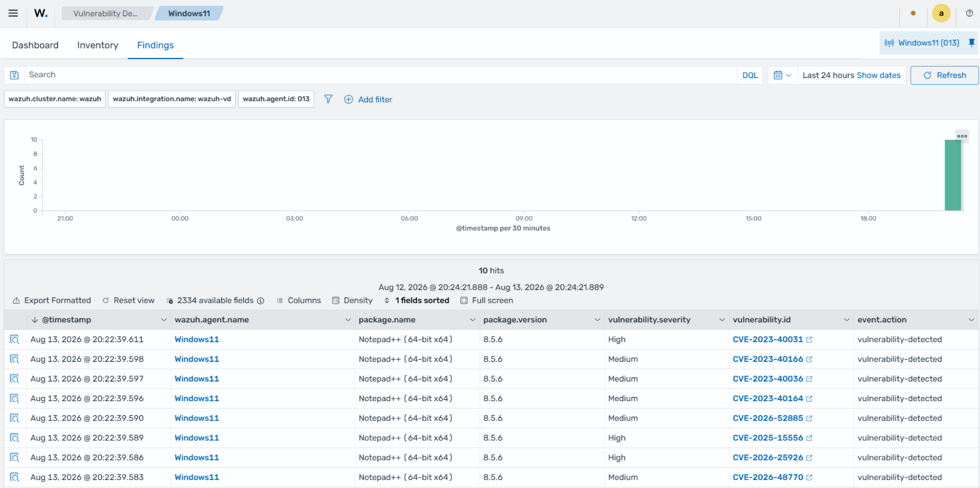Open the calendar quick date menu
980x488 pixels.
coord(782,75)
